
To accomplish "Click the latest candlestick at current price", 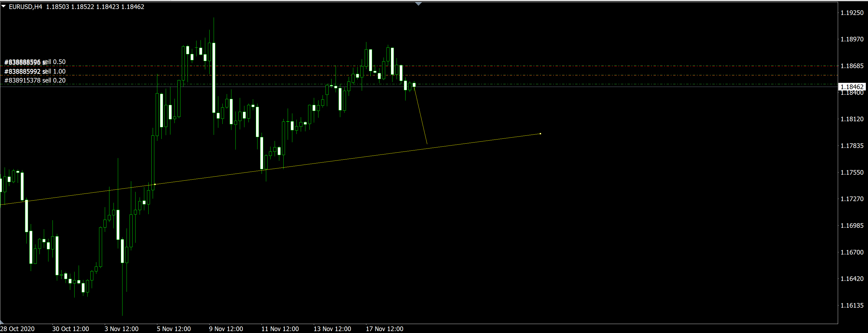I will click(x=414, y=85).
